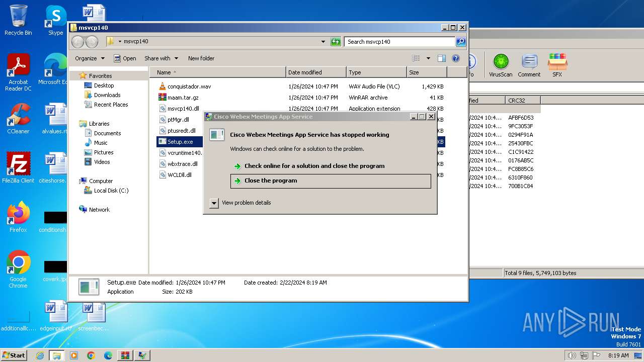Viewport: 644px width, 362px height.
Task: Select Downloads in navigation pane
Action: click(x=107, y=95)
